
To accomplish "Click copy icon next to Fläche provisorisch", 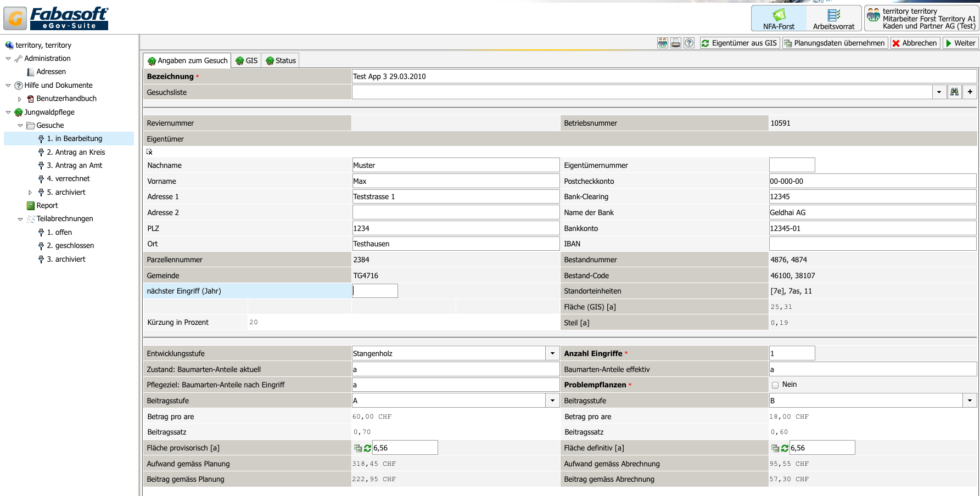I will pos(358,448).
